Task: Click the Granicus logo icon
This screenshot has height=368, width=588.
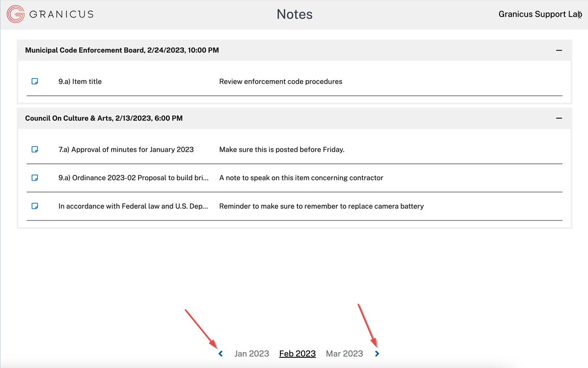Action: pos(15,14)
